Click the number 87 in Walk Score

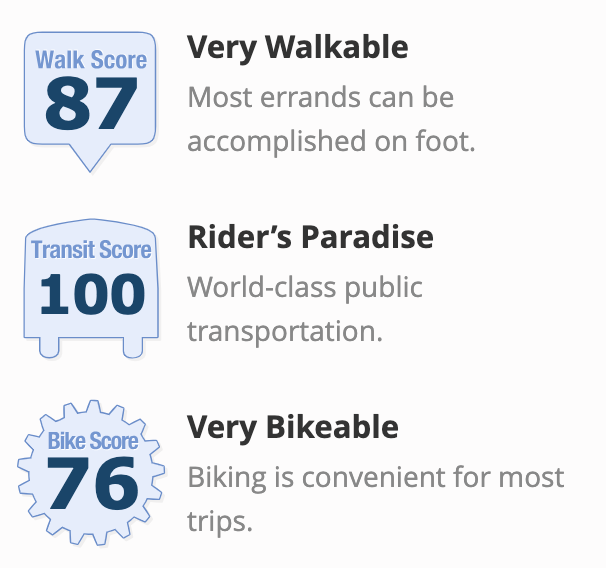pyautogui.click(x=91, y=103)
